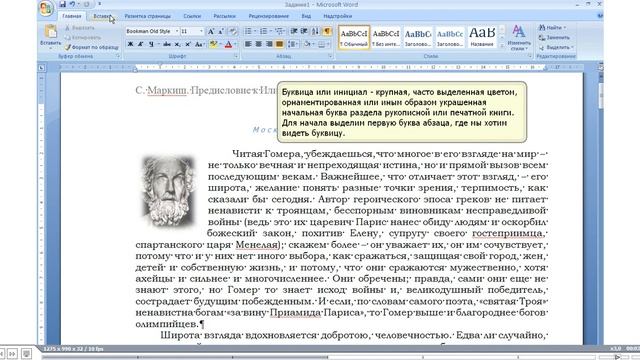Open the Ссылки ribbon tab
640x360 pixels.
(192, 16)
